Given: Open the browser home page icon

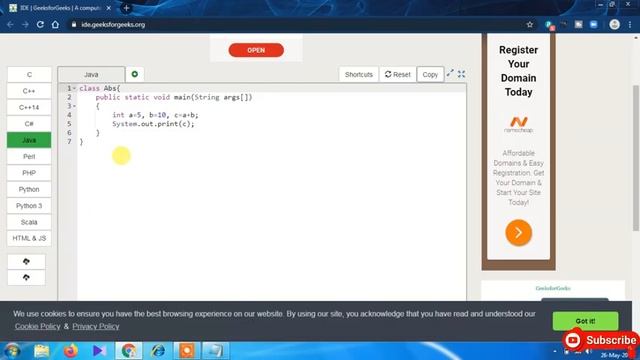Looking at the screenshot, I should tap(55, 24).
